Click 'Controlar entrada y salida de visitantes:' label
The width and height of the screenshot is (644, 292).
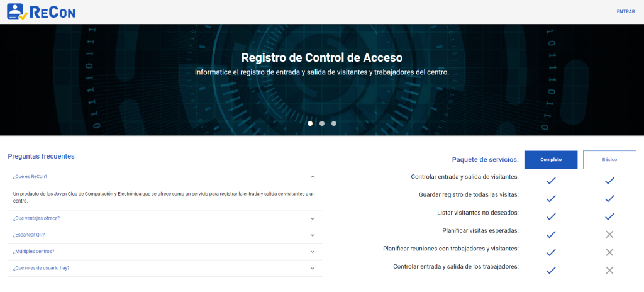tap(465, 177)
